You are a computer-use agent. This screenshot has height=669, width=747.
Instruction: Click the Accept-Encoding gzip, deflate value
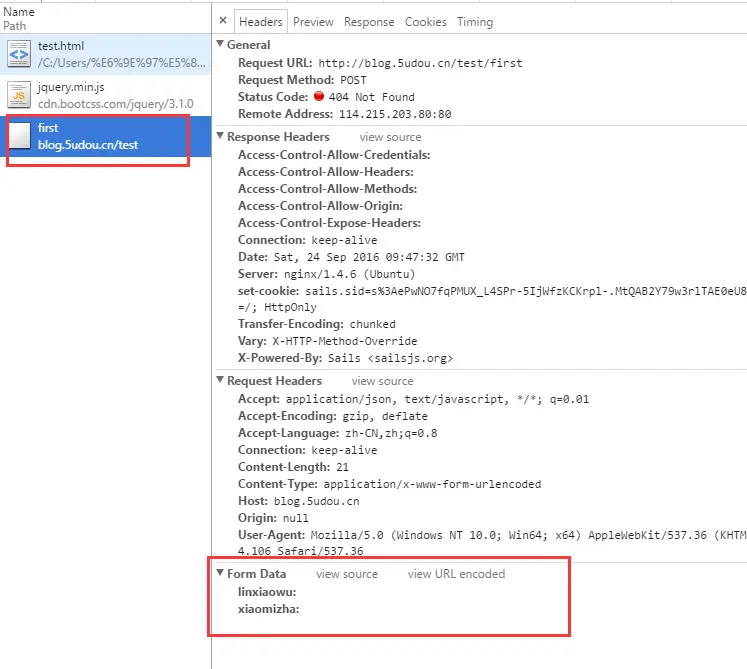tap(385, 416)
